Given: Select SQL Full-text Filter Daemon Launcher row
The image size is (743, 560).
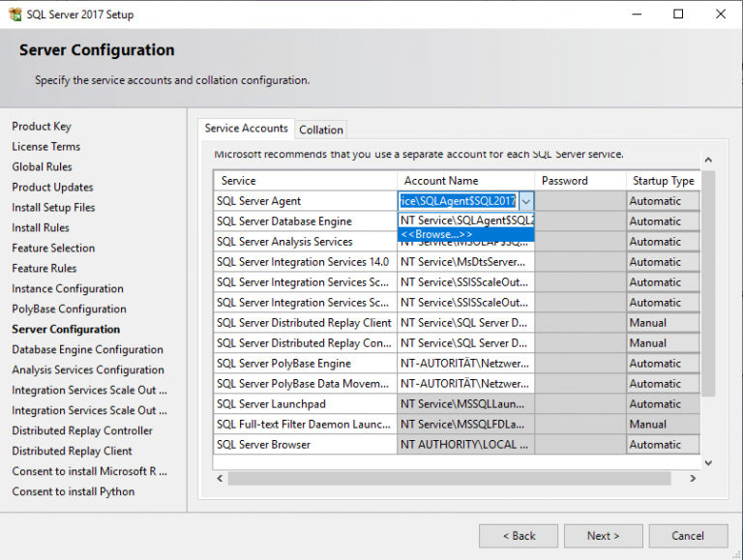Looking at the screenshot, I should coord(305,425).
